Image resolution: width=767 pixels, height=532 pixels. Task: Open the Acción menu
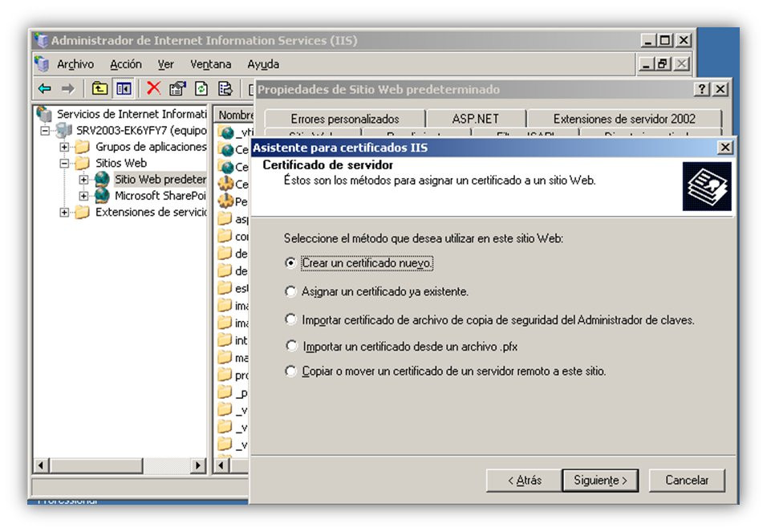(x=126, y=64)
